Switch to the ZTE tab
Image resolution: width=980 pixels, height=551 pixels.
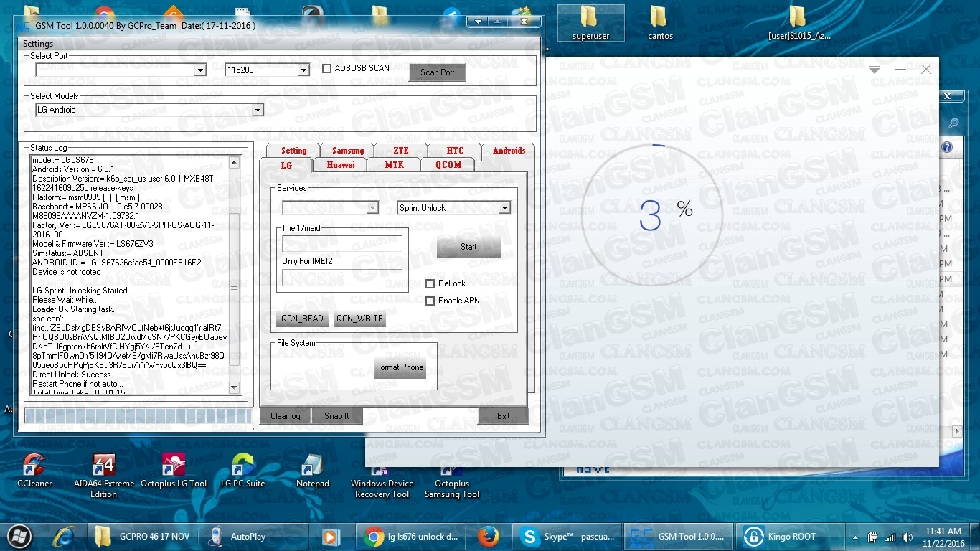401,151
